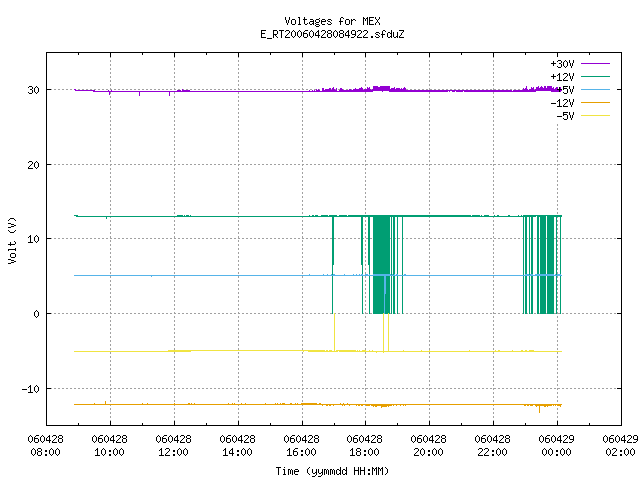
Task: Click the -5V legend label
Action: tap(565, 116)
